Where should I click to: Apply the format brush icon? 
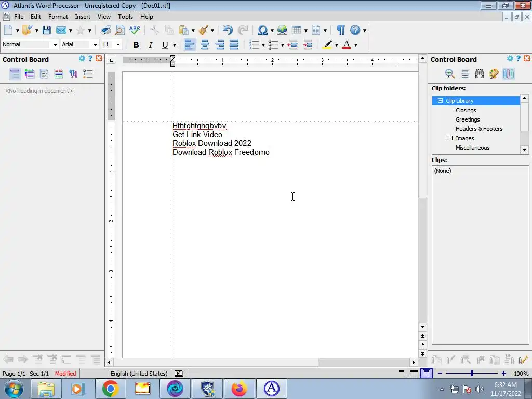204,30
